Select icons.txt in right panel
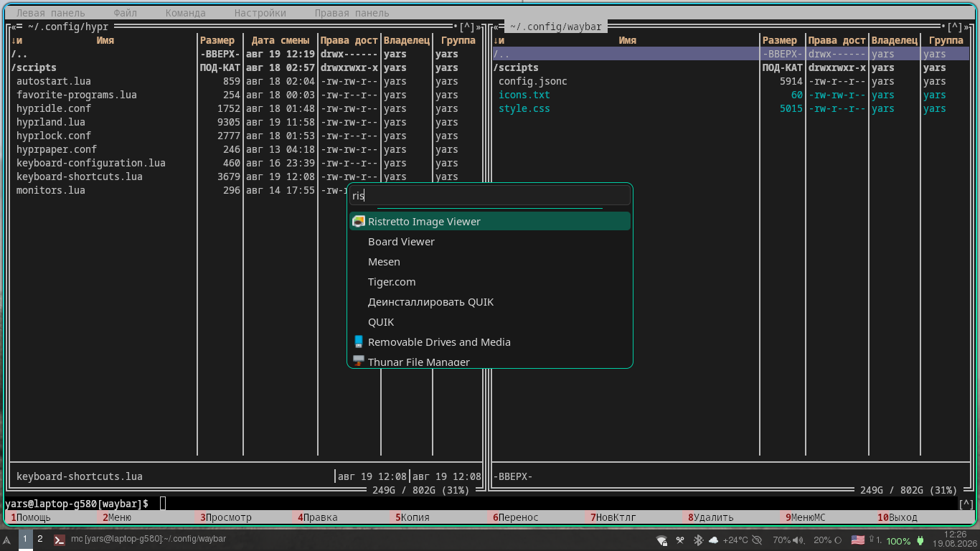 point(524,95)
